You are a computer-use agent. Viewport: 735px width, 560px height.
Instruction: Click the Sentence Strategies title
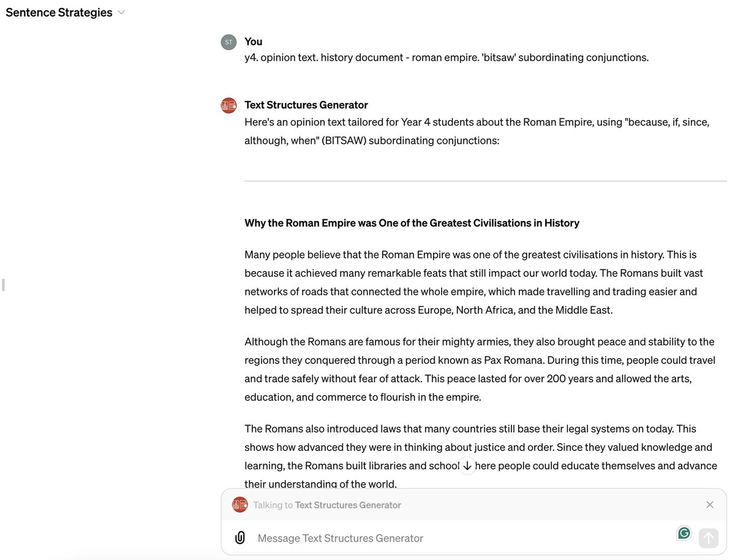pyautogui.click(x=59, y=12)
